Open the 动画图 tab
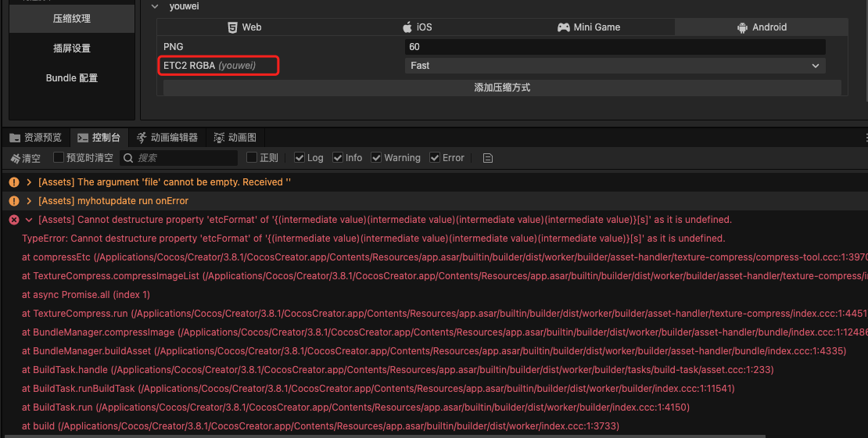This screenshot has height=438, width=868. point(235,138)
